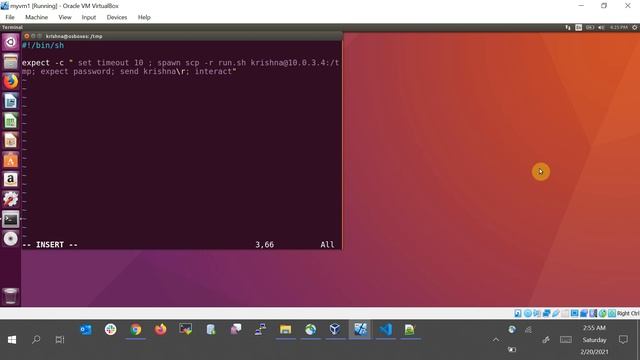Viewport: 640px width, 360px height.
Task: Open the Ubuntu battery indicator in top panel
Action: click(x=590, y=27)
